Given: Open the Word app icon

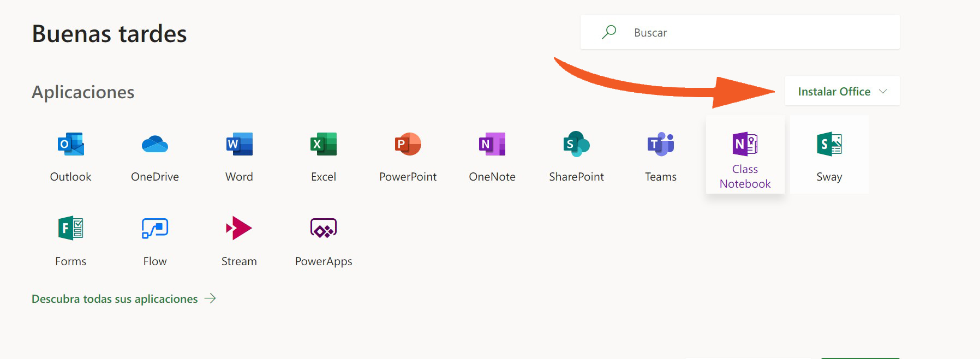Looking at the screenshot, I should (x=239, y=145).
